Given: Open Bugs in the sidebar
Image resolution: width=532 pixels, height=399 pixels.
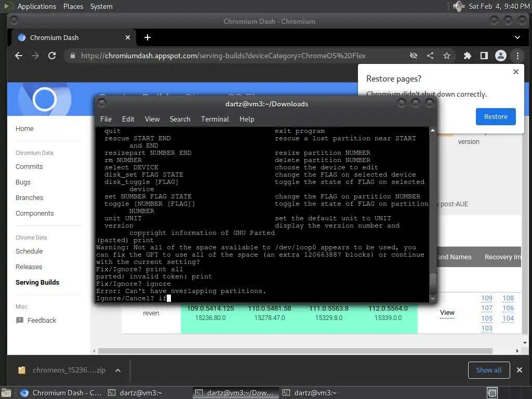Looking at the screenshot, I should (x=23, y=182).
